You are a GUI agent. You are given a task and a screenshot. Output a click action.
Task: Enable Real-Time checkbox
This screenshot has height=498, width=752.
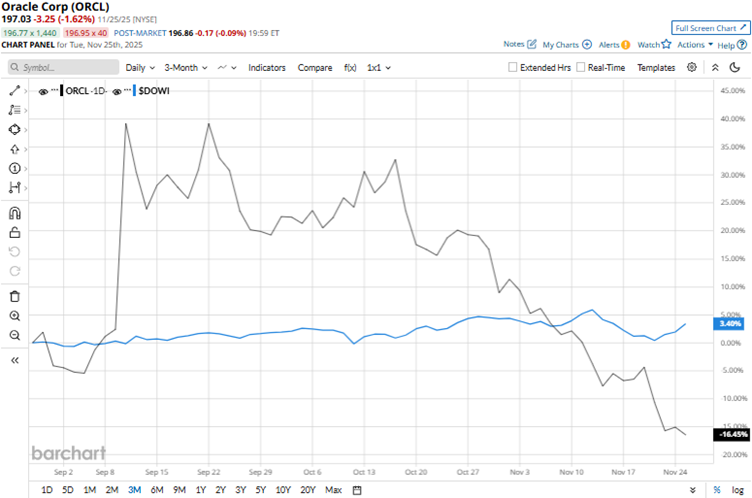coord(581,67)
